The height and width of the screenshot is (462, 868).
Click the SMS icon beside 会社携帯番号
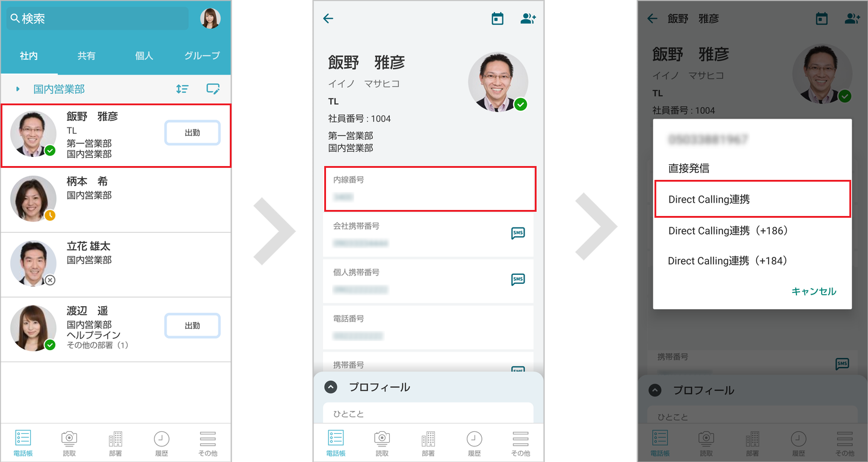tap(518, 233)
